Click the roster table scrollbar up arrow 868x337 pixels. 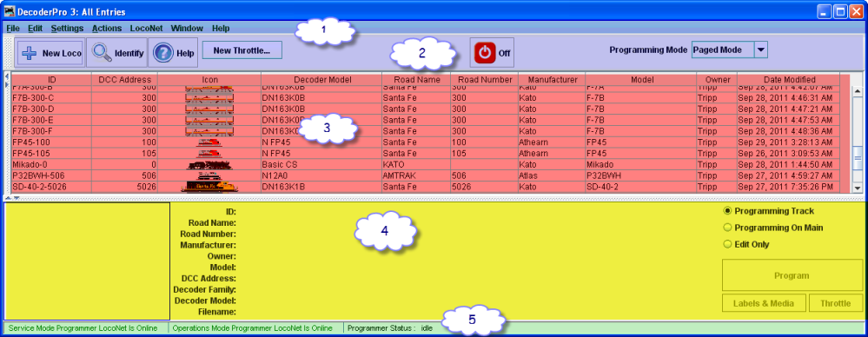tap(858, 91)
